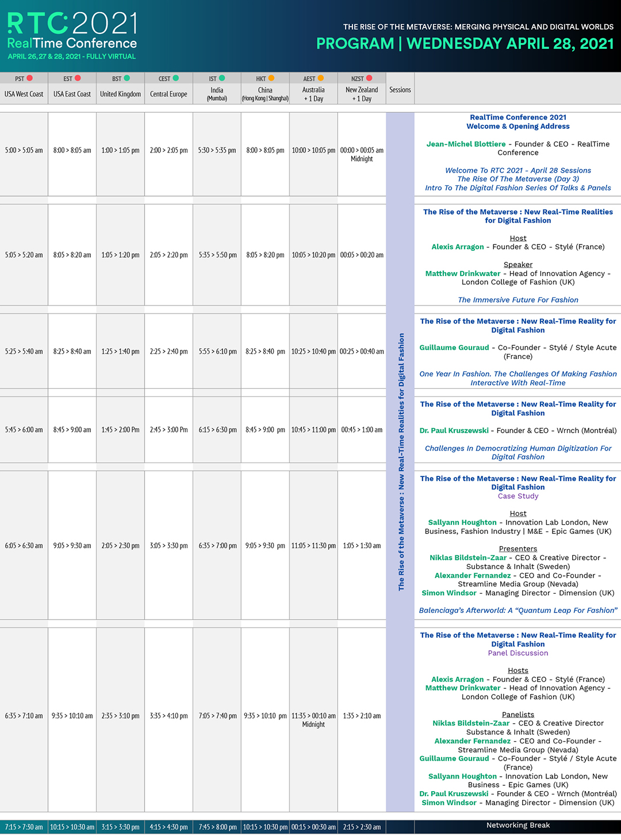Click the 'April 26, 27 & 28, 2021 - Fully Virtual' line
621x840 pixels.
coord(72,56)
